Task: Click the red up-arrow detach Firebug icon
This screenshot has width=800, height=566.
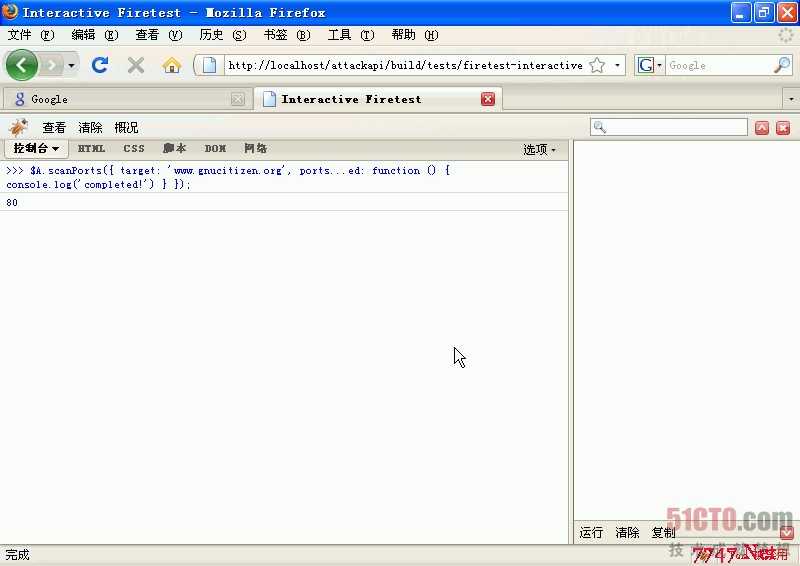Action: pyautogui.click(x=762, y=128)
